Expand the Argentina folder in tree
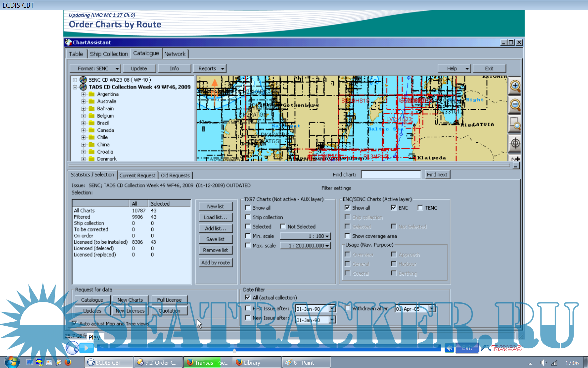Image resolution: width=588 pixels, height=368 pixels. (83, 94)
